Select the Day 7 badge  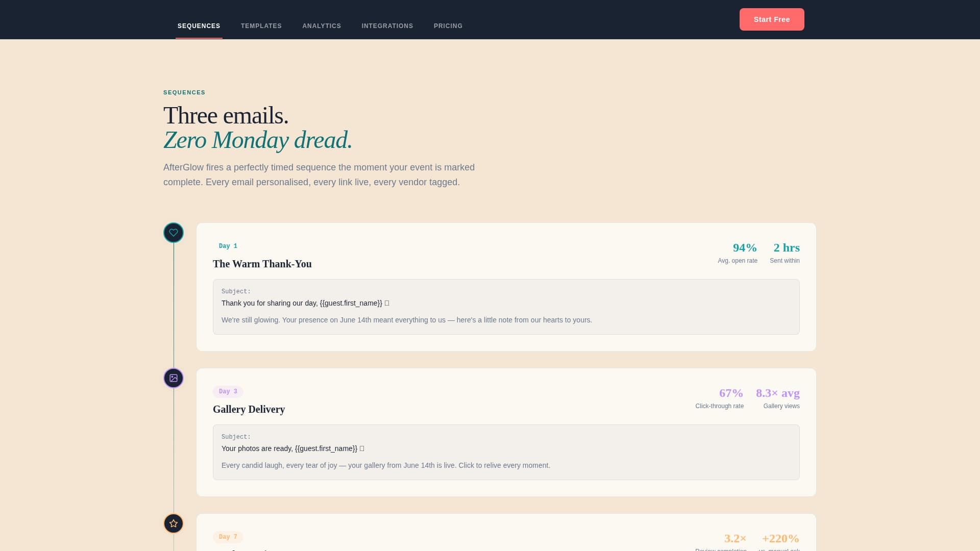coord(228,537)
